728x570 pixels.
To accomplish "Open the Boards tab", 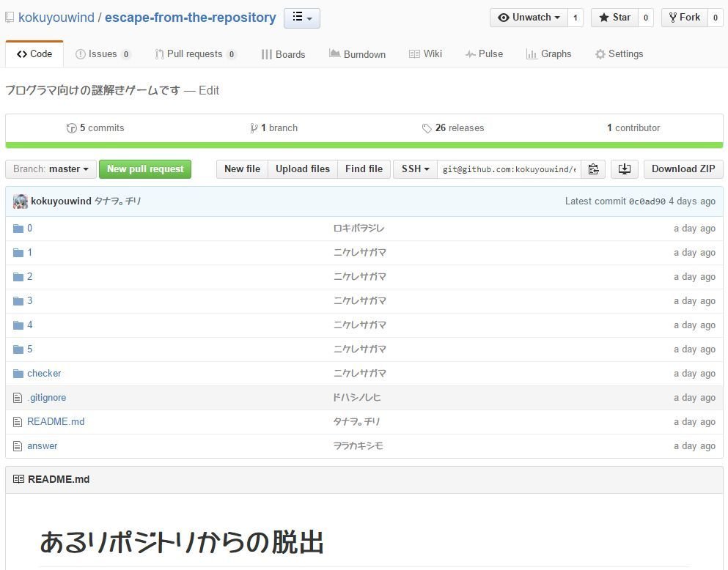I will point(283,54).
